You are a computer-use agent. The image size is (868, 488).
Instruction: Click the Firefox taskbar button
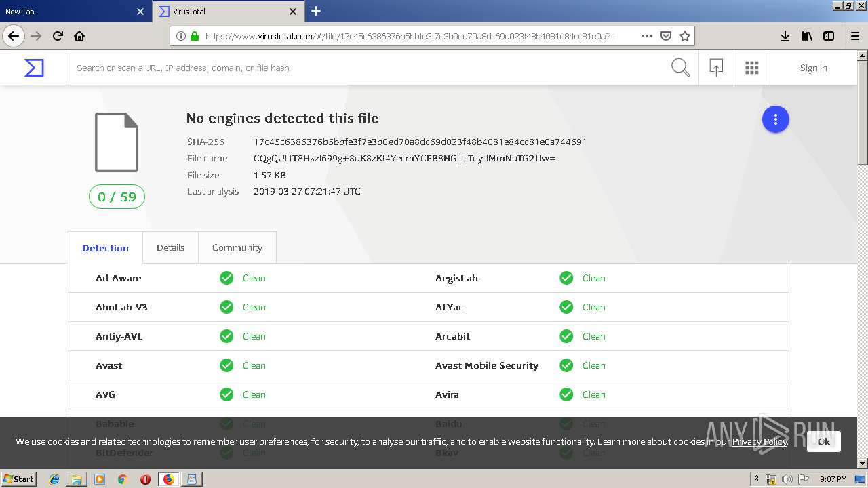(169, 479)
